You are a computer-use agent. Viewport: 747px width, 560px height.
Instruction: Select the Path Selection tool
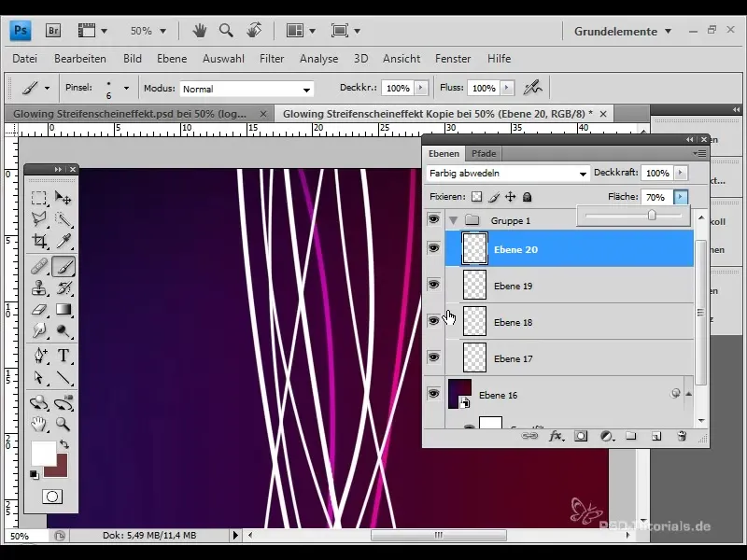pyautogui.click(x=39, y=378)
